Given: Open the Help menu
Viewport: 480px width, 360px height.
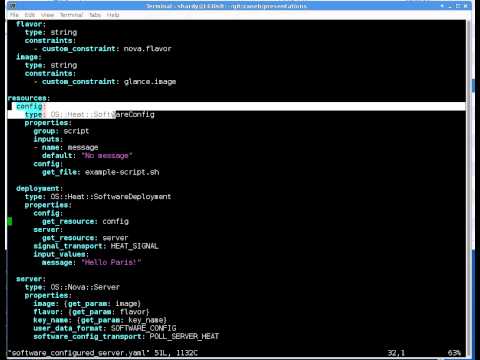Looking at the screenshot, I should pos(113,15).
